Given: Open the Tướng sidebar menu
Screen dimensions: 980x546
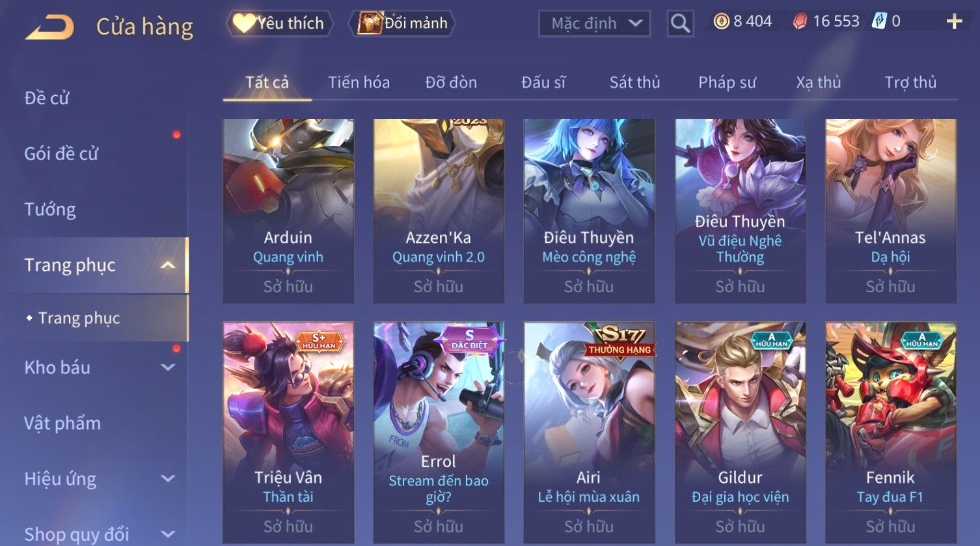Looking at the screenshot, I should pos(50,210).
